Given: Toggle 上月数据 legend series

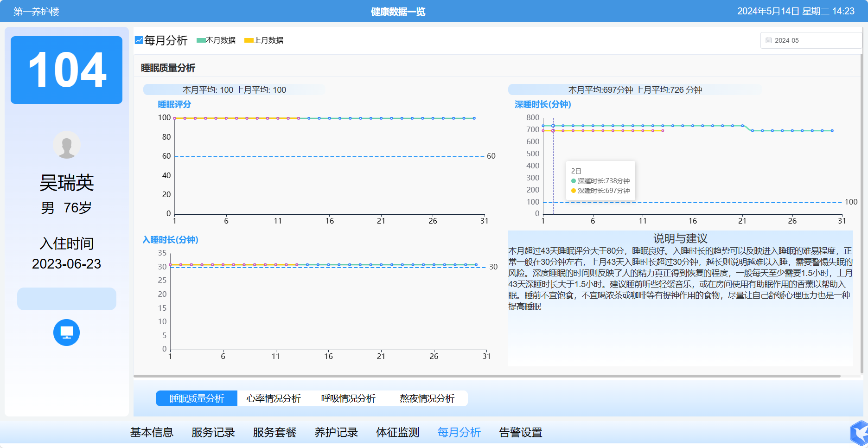Looking at the screenshot, I should [264, 40].
